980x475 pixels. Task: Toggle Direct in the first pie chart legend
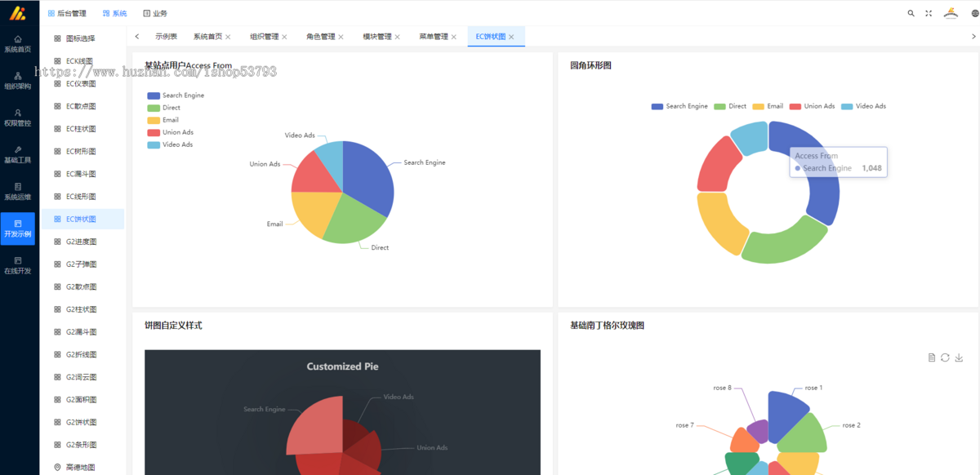click(164, 108)
